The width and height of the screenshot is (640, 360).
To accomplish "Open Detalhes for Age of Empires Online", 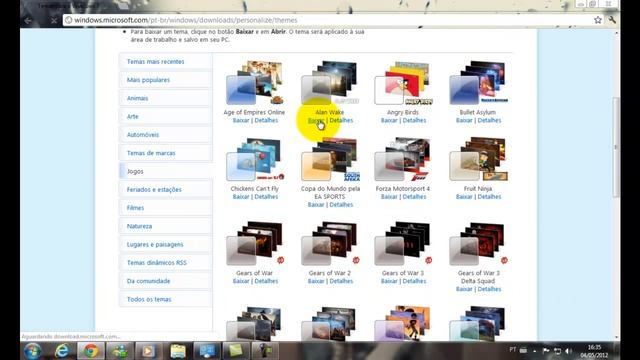I will click(266, 120).
